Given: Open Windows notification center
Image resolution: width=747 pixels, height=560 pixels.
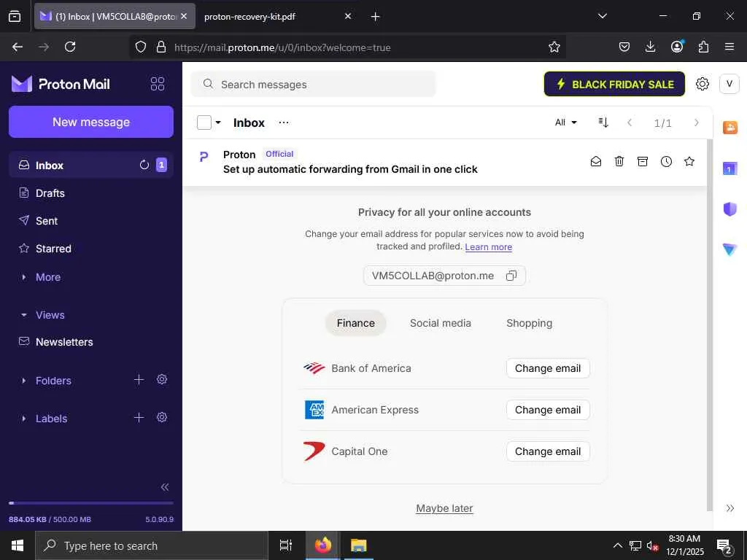Looking at the screenshot, I should tap(724, 545).
